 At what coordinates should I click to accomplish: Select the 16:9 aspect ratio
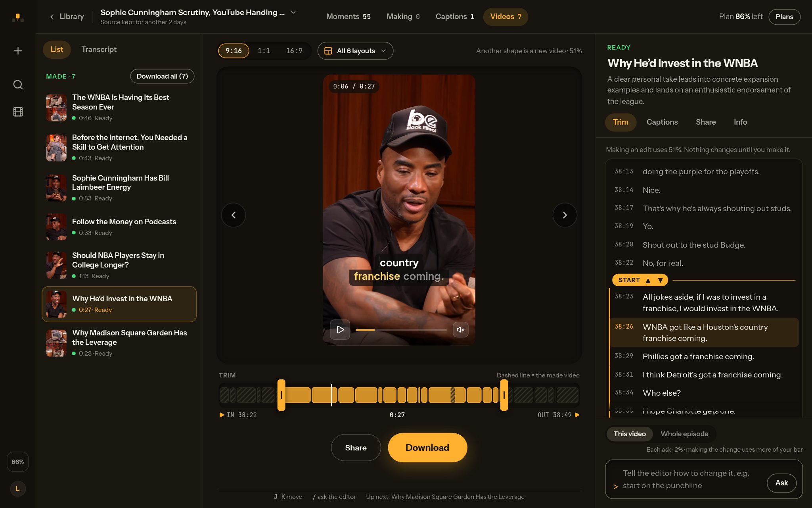[x=294, y=51]
